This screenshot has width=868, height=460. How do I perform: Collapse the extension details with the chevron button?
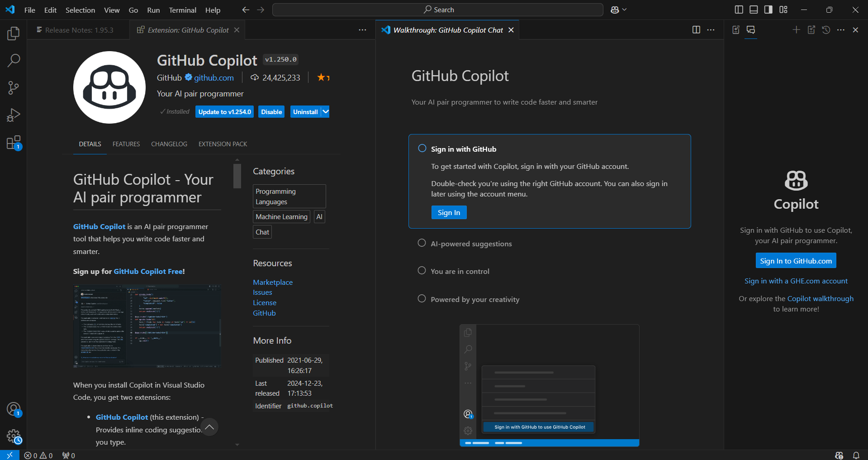point(209,426)
